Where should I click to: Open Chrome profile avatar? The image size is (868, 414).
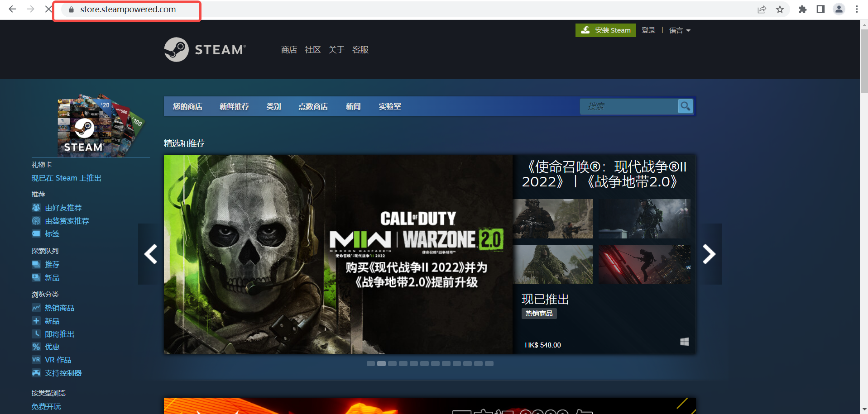coord(839,10)
